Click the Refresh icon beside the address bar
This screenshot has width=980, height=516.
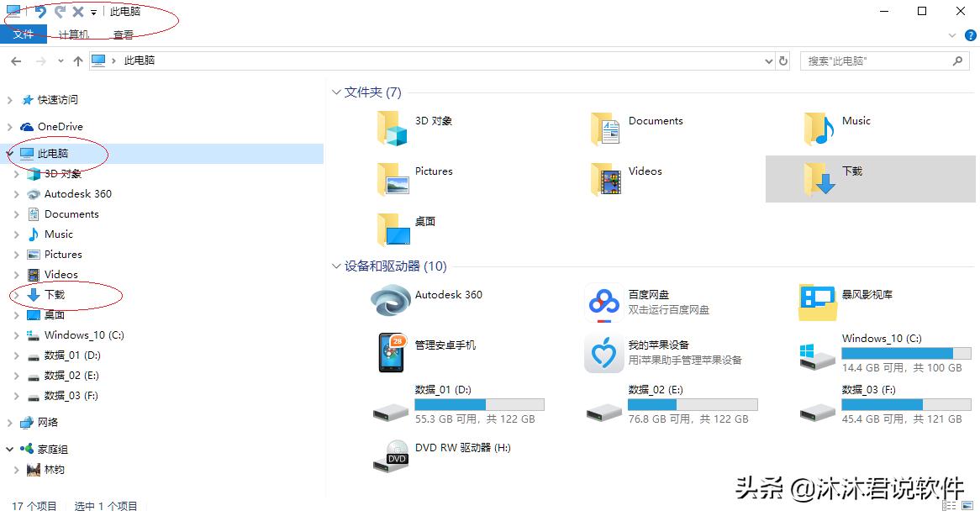(782, 61)
